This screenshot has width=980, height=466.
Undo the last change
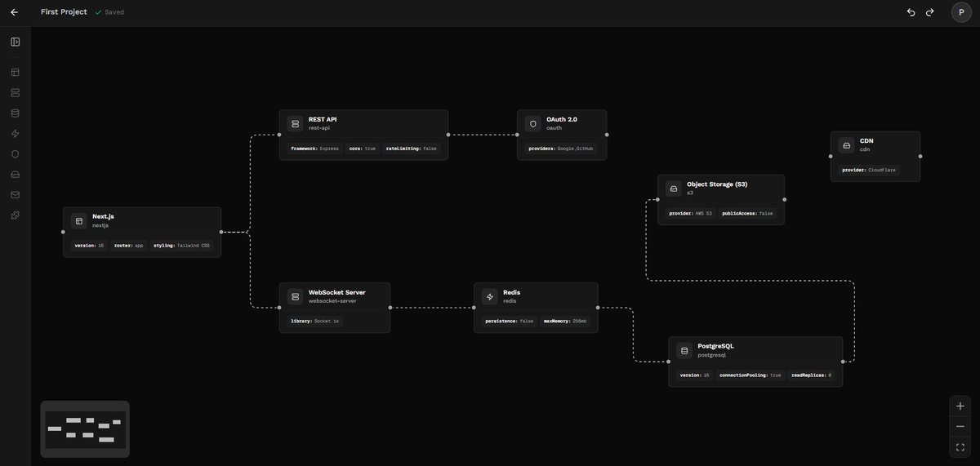tap(911, 12)
